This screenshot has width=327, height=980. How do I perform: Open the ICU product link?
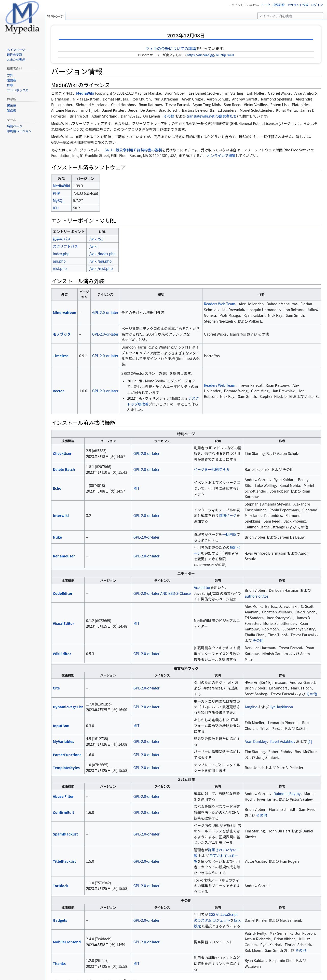click(x=56, y=208)
